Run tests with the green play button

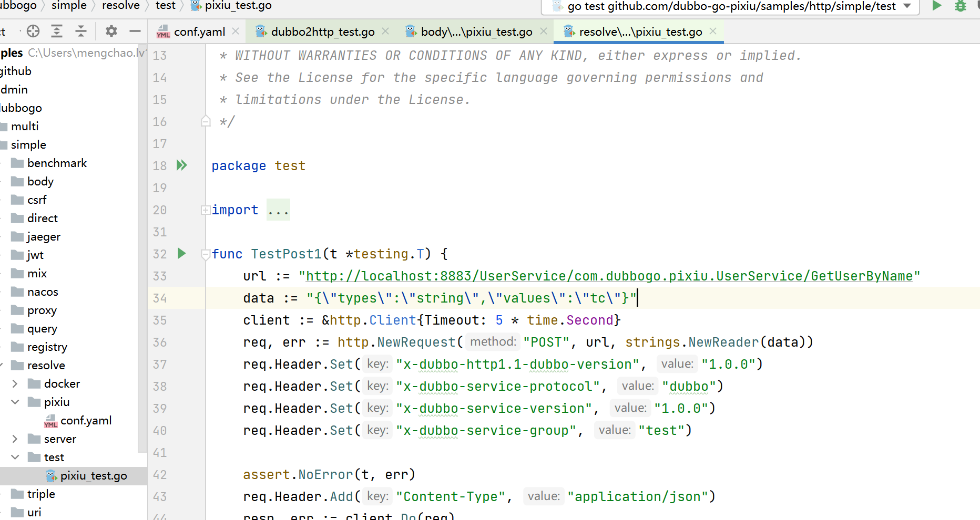[936, 7]
